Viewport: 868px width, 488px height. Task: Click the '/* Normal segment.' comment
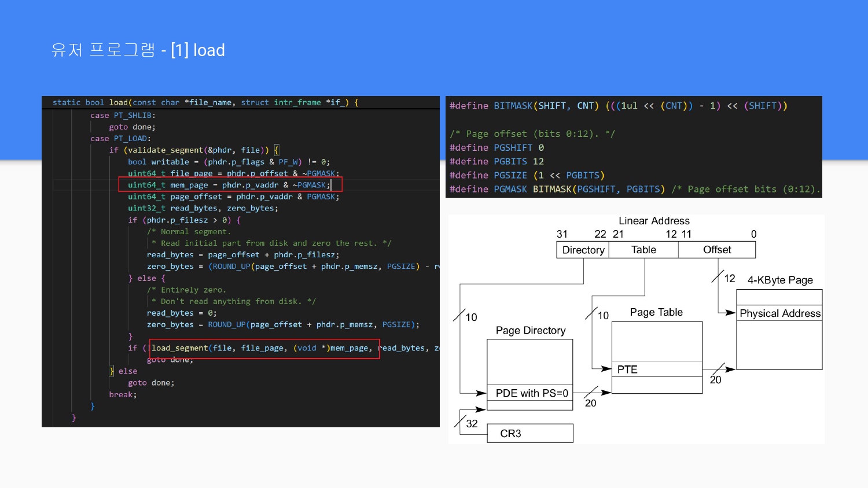pyautogui.click(x=189, y=231)
